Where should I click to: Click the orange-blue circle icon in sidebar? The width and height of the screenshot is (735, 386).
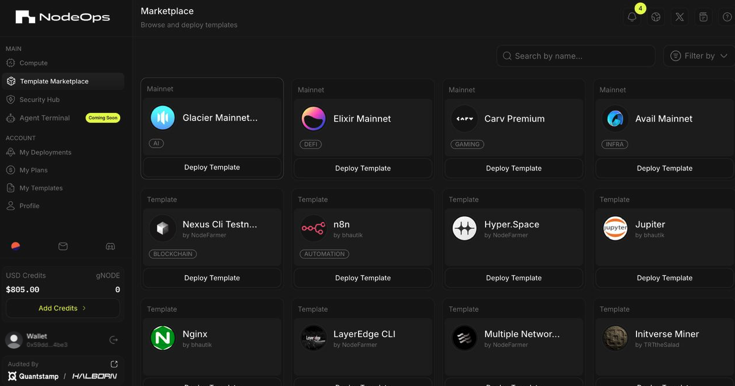point(15,246)
